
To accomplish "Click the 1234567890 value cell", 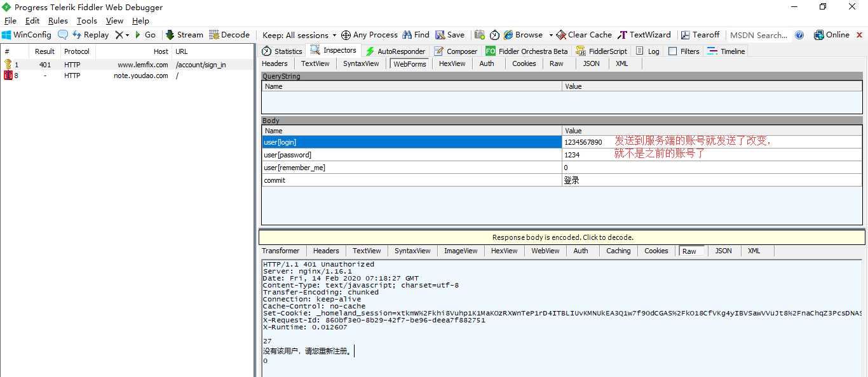I will pyautogui.click(x=712, y=142).
